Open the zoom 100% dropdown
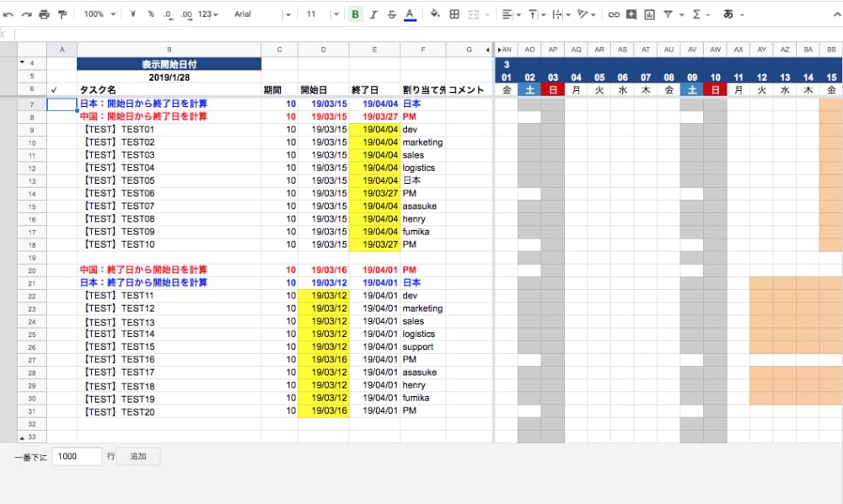Image resolution: width=843 pixels, height=504 pixels. pos(99,14)
